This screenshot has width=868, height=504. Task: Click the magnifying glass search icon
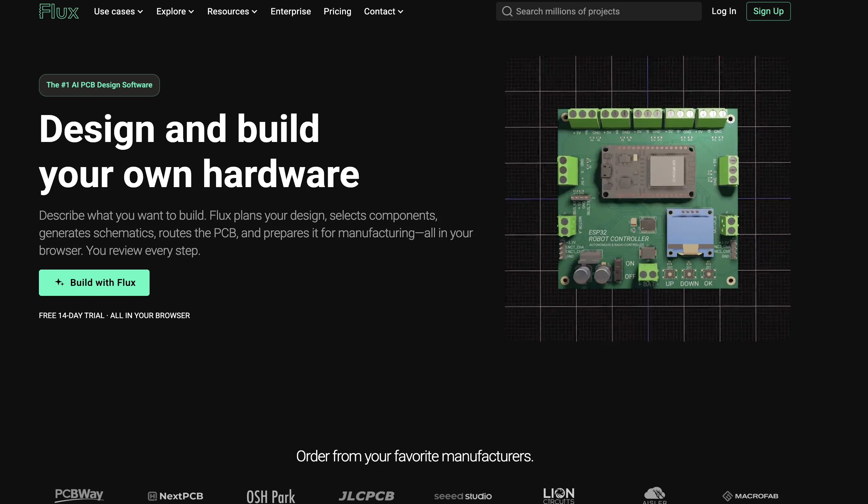pos(507,11)
